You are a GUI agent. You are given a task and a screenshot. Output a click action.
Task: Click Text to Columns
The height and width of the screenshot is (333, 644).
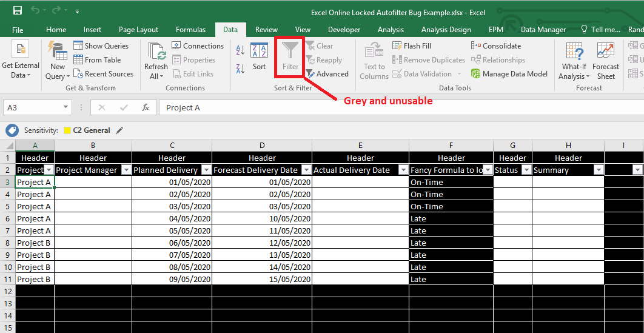(374, 61)
